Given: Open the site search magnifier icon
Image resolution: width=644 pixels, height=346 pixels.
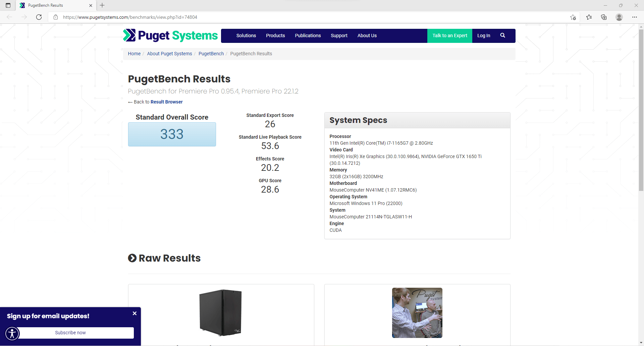Looking at the screenshot, I should coord(502,36).
